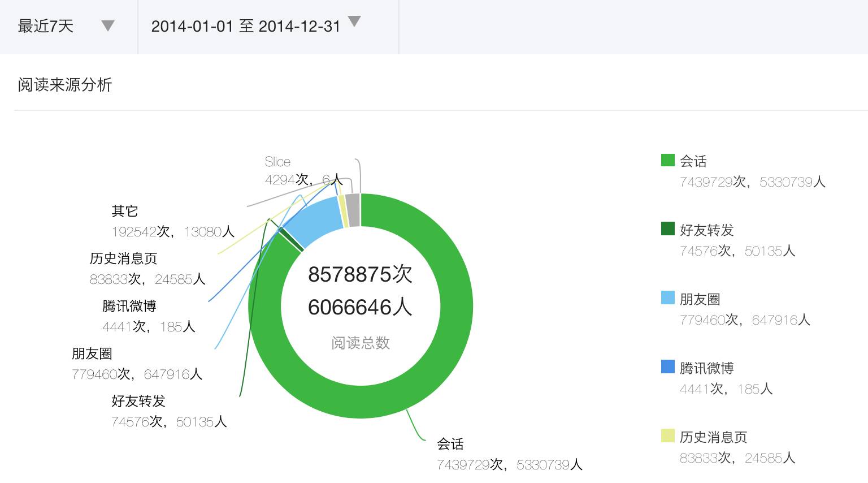The height and width of the screenshot is (483, 868).
Task: Select 朋友圈 label in the right legend
Action: (x=700, y=299)
